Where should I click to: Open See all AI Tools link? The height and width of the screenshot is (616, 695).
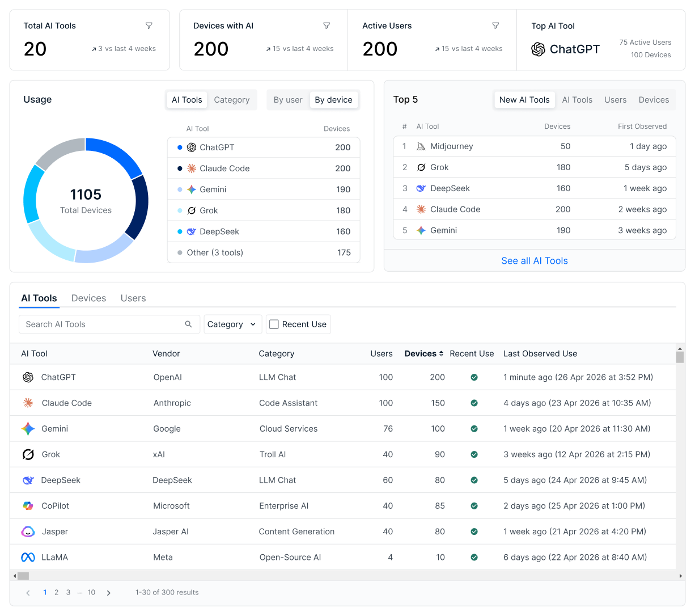pos(535,261)
